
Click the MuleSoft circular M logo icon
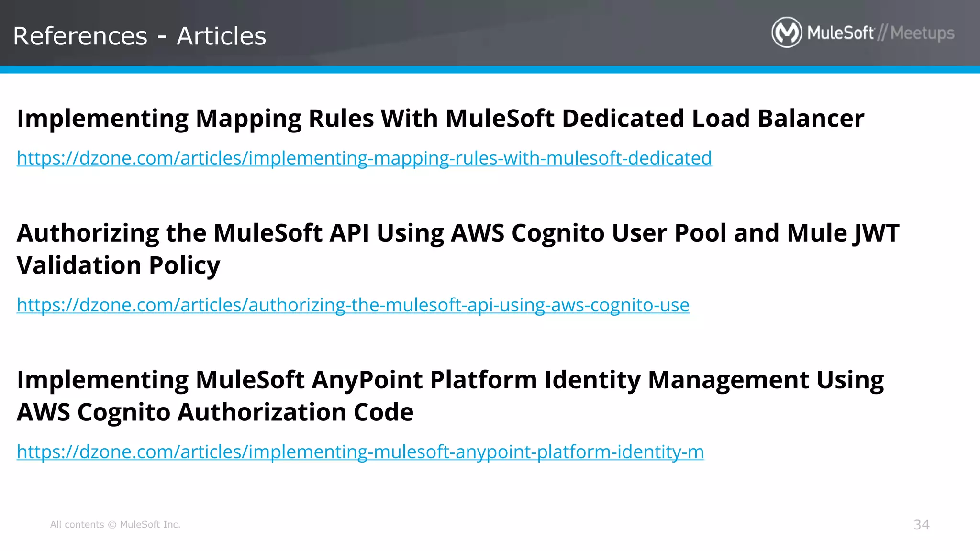click(787, 33)
